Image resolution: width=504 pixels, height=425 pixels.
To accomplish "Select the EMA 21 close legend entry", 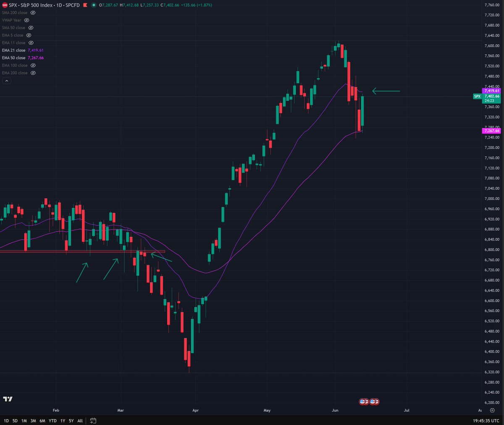I will coord(23,50).
